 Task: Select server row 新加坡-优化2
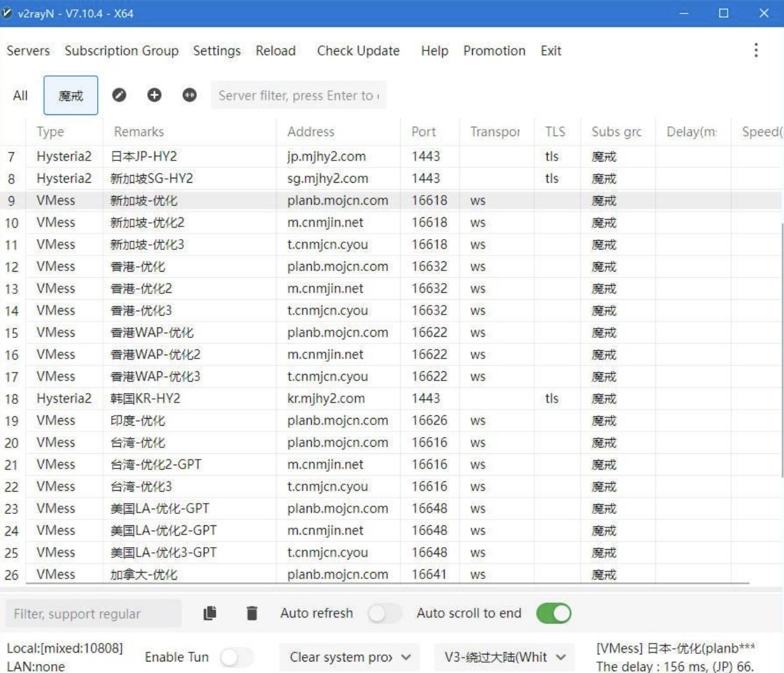[x=391, y=222]
